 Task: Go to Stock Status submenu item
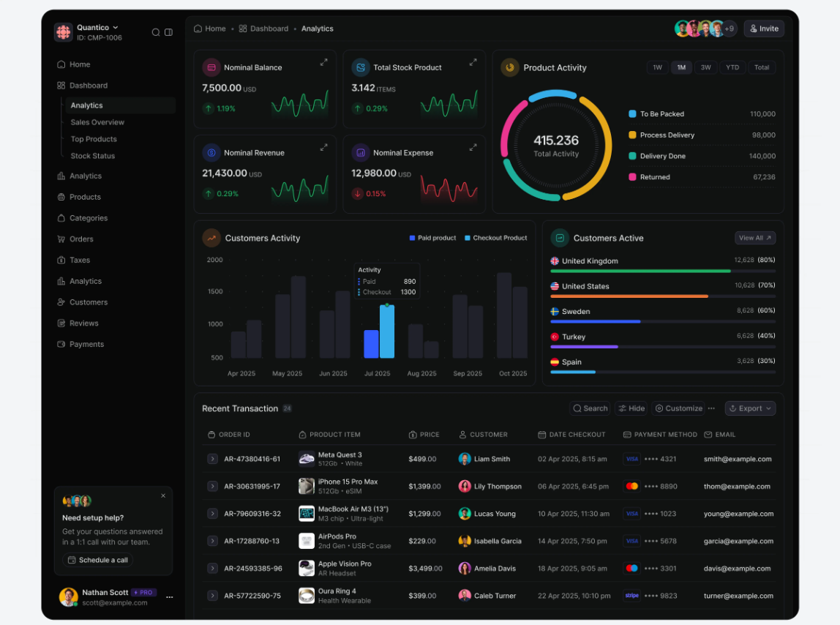[92, 156]
